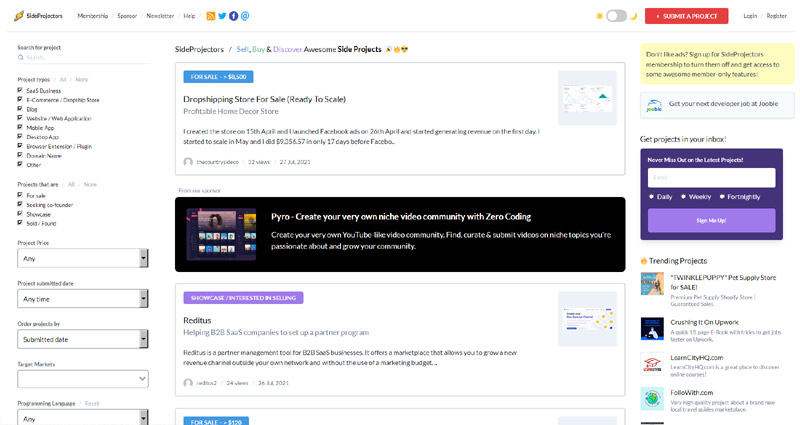Image resolution: width=800 pixels, height=425 pixels.
Task: Open the TWINKLEPUPPY trending thumbnail
Action: pos(652,284)
